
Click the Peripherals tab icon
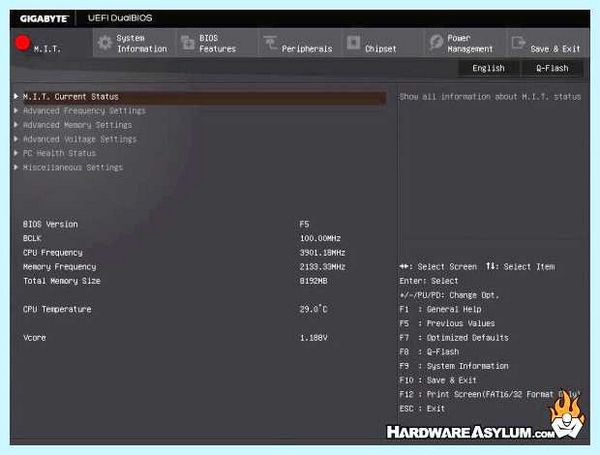pyautogui.click(x=270, y=43)
